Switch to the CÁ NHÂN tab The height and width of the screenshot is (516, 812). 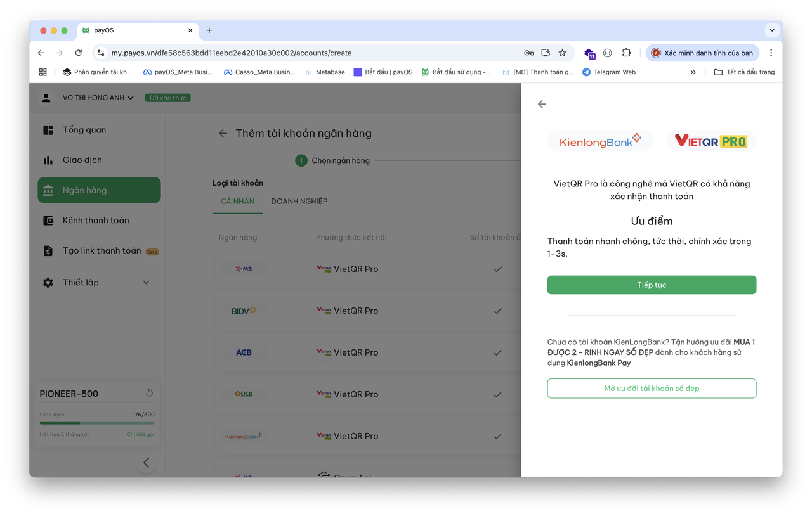click(x=237, y=201)
